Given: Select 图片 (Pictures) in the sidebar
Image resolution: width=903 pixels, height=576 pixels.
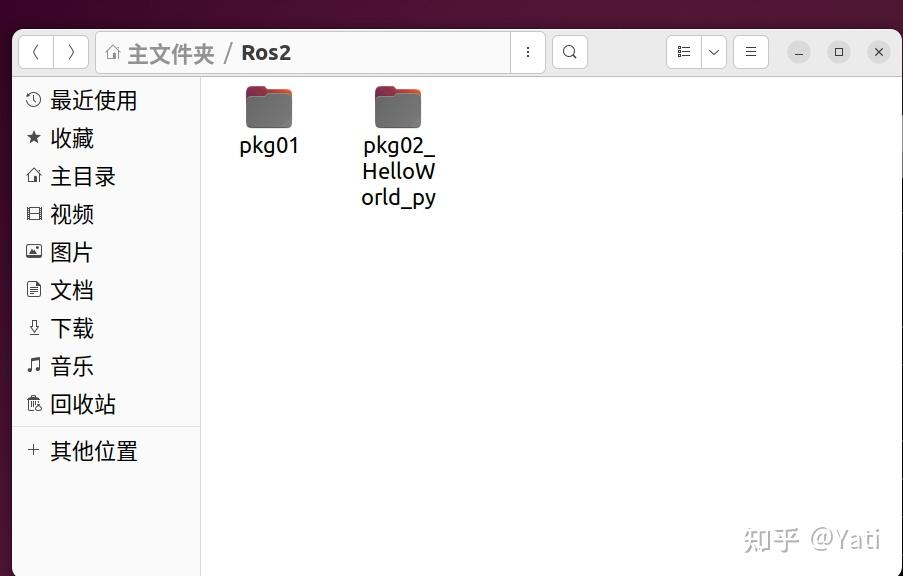Looking at the screenshot, I should [x=71, y=252].
